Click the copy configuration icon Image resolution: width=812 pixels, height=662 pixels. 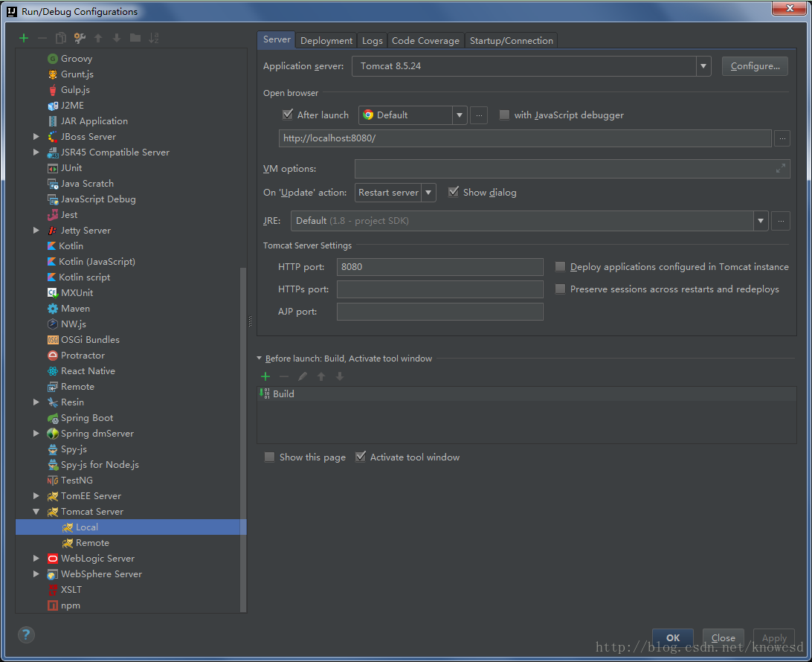tap(60, 38)
